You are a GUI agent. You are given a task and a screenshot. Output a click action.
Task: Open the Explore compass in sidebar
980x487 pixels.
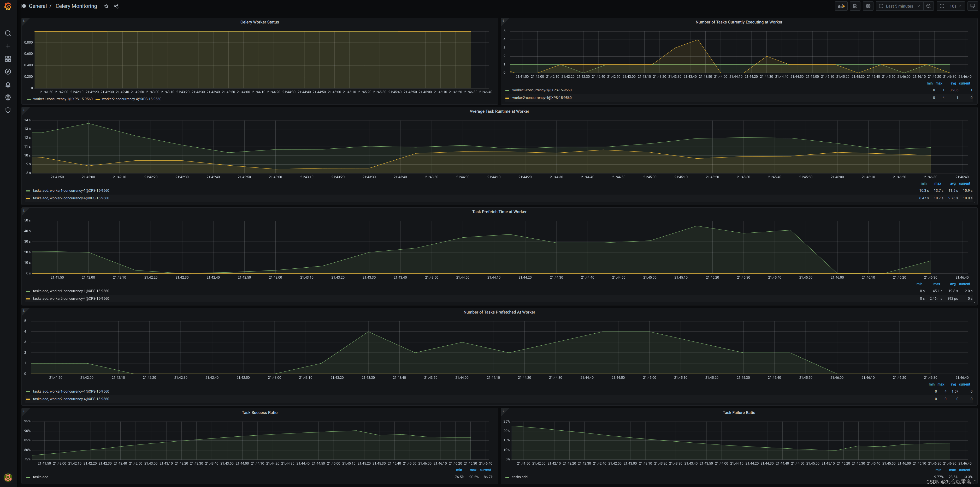click(x=8, y=72)
